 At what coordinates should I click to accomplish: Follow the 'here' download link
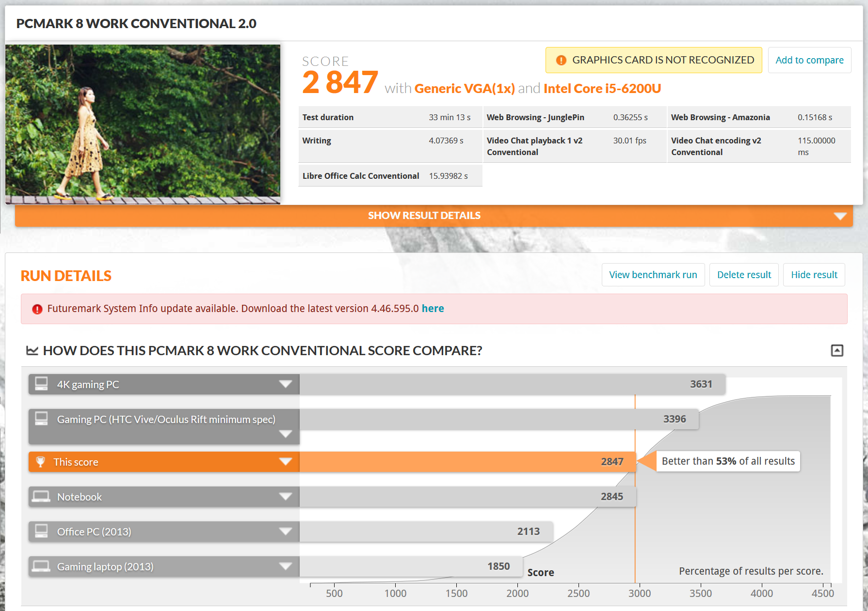coord(433,309)
